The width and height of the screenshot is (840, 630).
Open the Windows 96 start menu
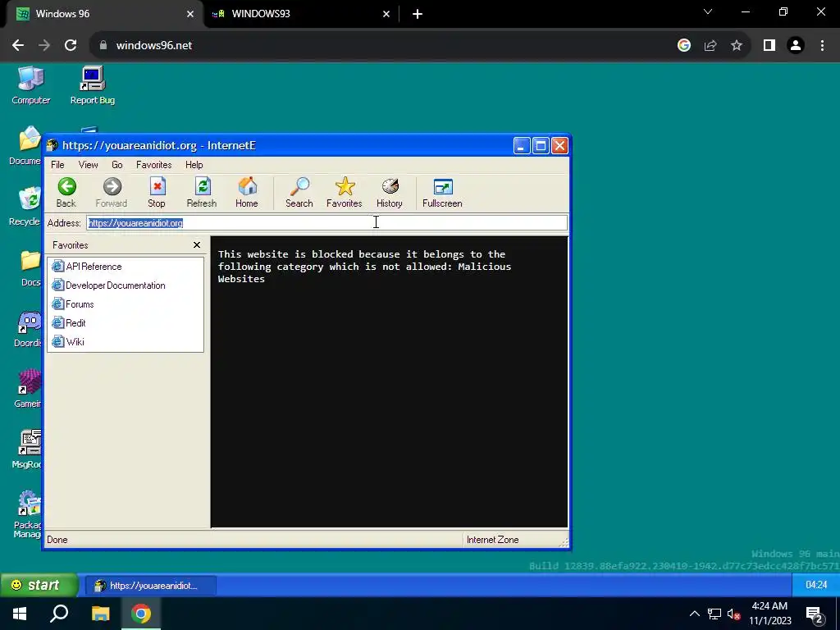coord(39,585)
